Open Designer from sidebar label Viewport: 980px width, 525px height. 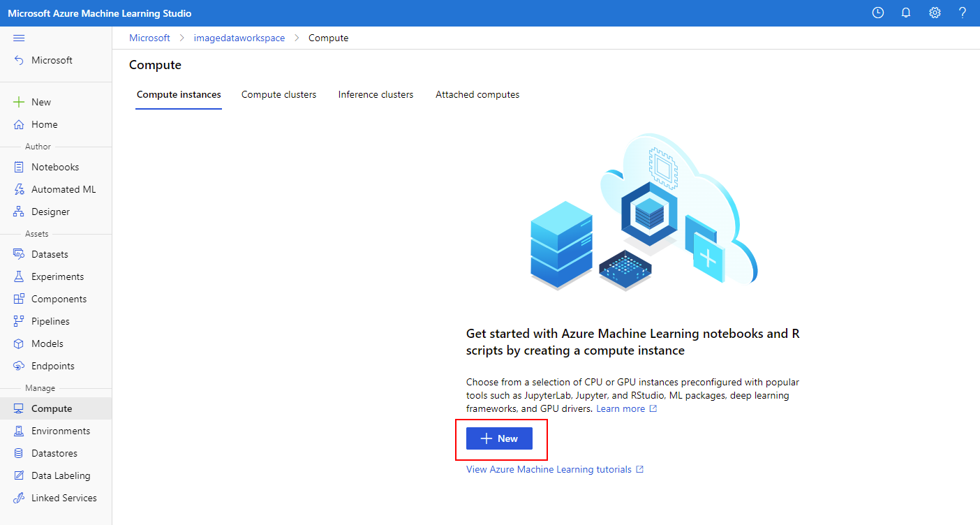click(x=50, y=212)
